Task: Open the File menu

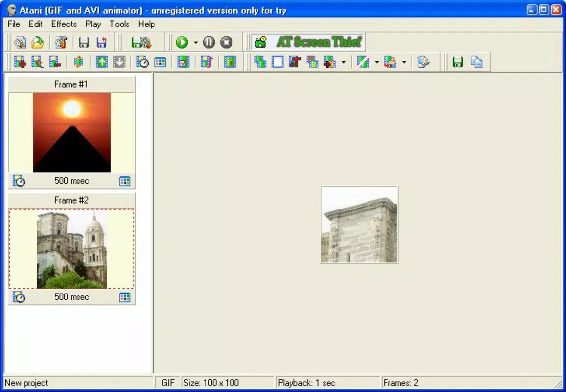Action: [x=14, y=24]
